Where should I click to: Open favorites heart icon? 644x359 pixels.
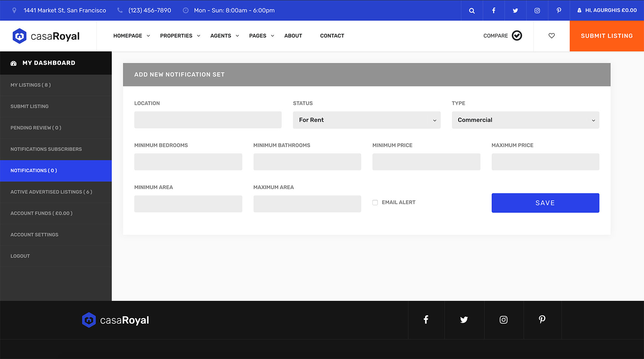pos(551,36)
